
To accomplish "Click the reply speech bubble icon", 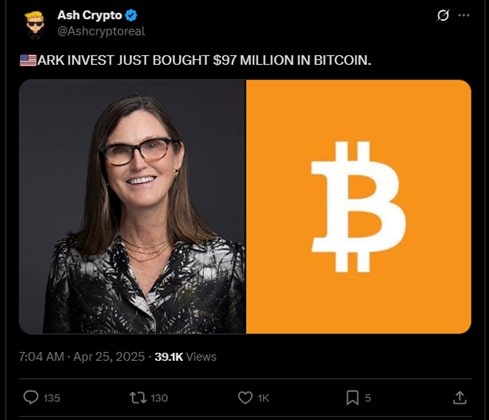I will point(31,397).
